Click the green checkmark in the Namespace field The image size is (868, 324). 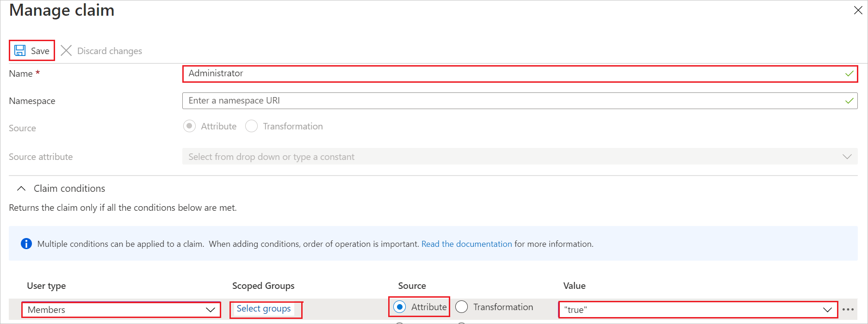click(x=849, y=101)
